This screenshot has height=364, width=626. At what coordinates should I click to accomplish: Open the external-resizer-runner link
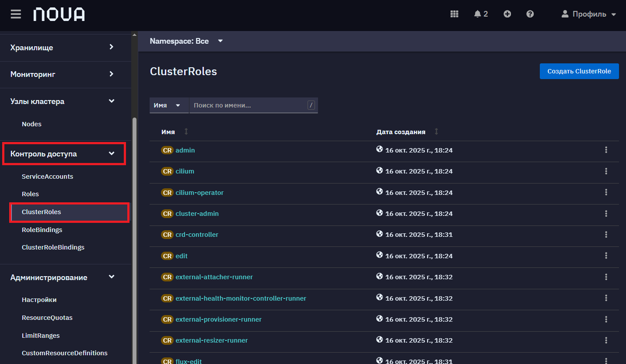212,340
